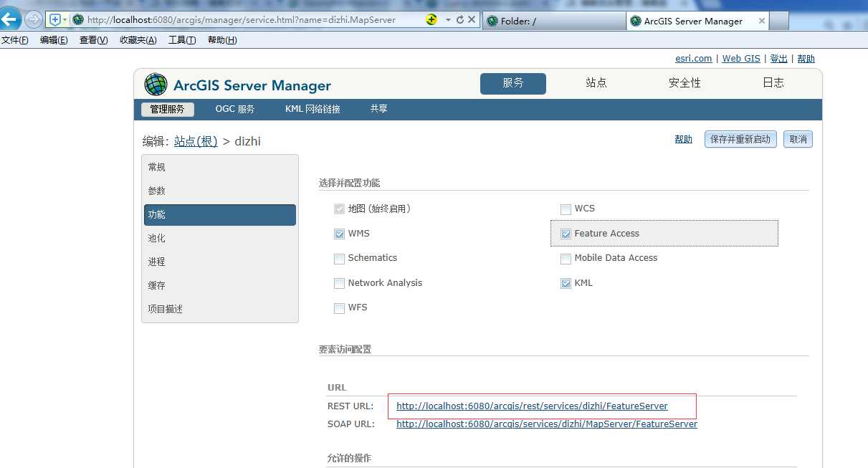Image resolution: width=868 pixels, height=468 pixels.
Task: Click the 地图 (始终启用) checkbox
Action: (x=340, y=209)
